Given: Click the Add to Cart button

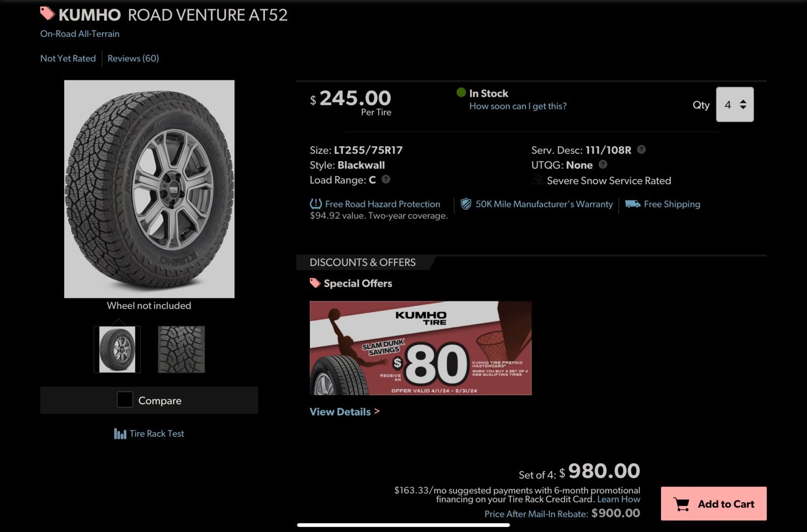Looking at the screenshot, I should click(x=714, y=504).
